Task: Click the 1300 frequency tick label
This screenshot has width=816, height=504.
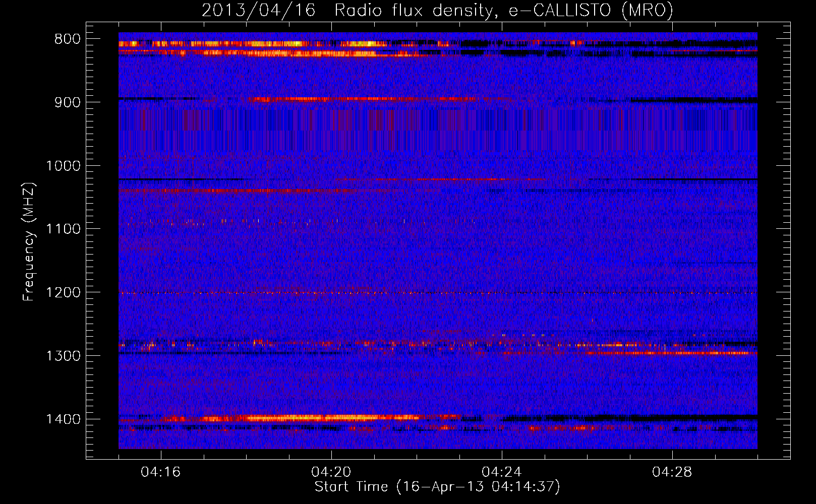Action: [x=63, y=356]
